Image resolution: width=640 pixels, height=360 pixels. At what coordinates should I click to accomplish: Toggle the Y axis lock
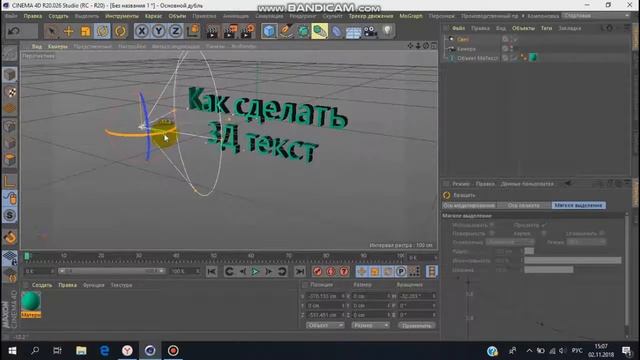159,31
